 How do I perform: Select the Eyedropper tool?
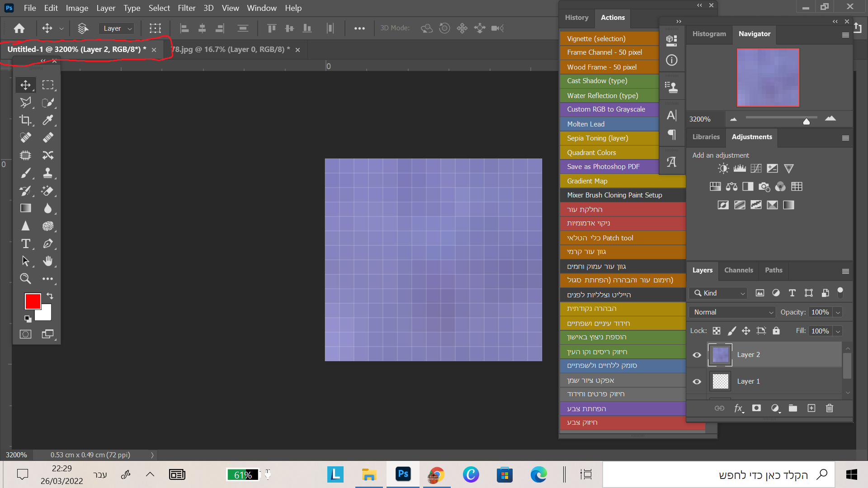coord(47,120)
